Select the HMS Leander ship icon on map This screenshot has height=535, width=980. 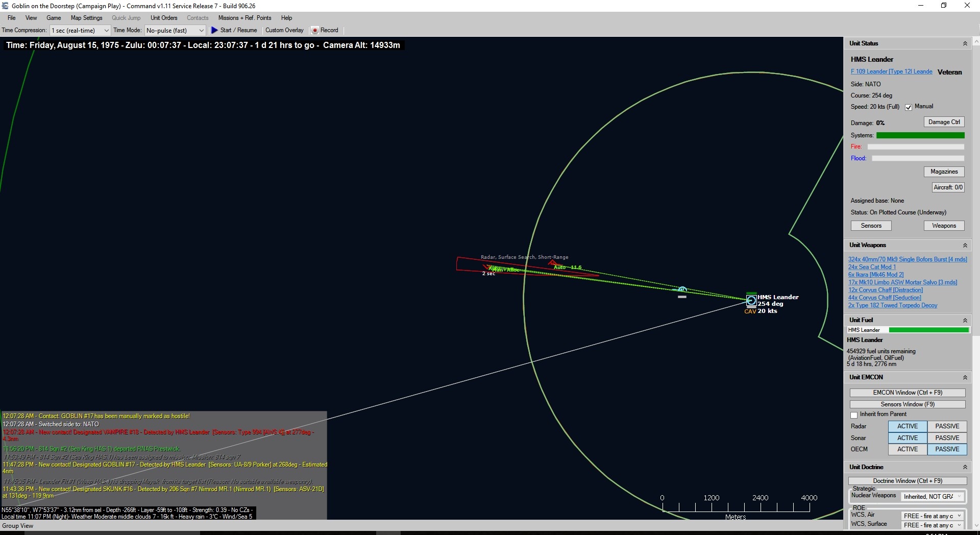tap(751, 301)
